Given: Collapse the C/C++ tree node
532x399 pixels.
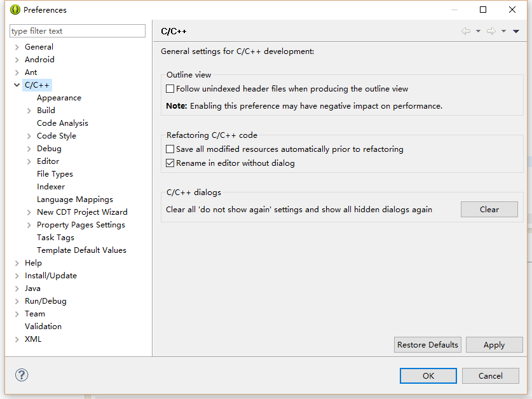Looking at the screenshot, I should tap(17, 85).
